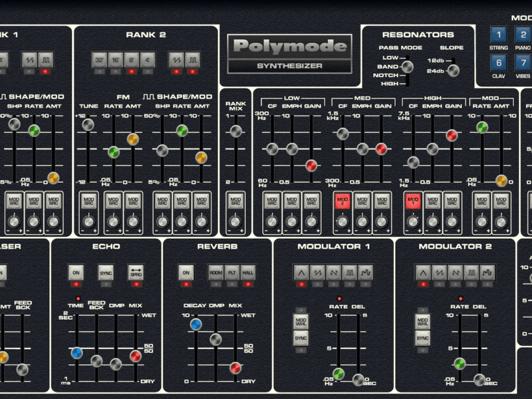The image size is (532, 399).
Task: Click the mod amount knob under Rank Mix
Action: coord(235,221)
